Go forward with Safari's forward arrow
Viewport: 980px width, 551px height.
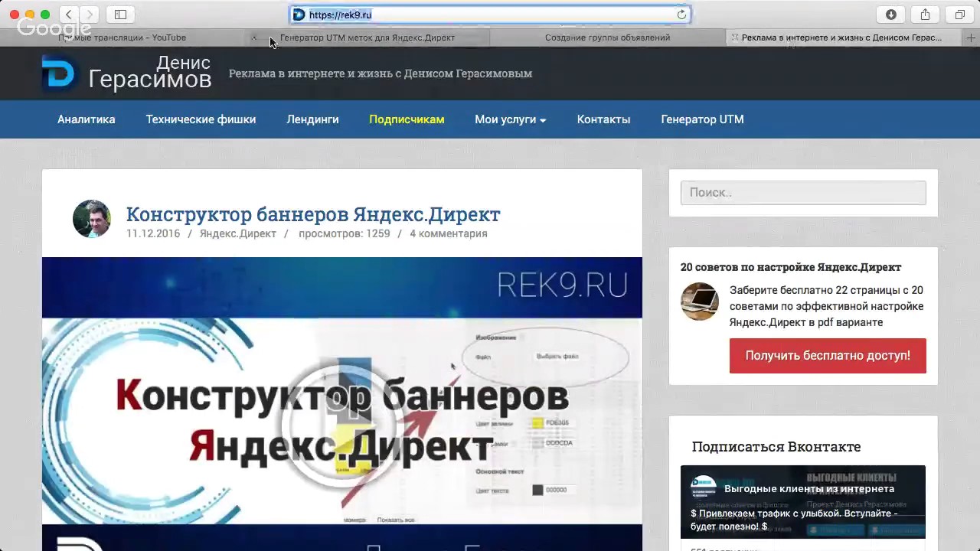click(x=90, y=15)
